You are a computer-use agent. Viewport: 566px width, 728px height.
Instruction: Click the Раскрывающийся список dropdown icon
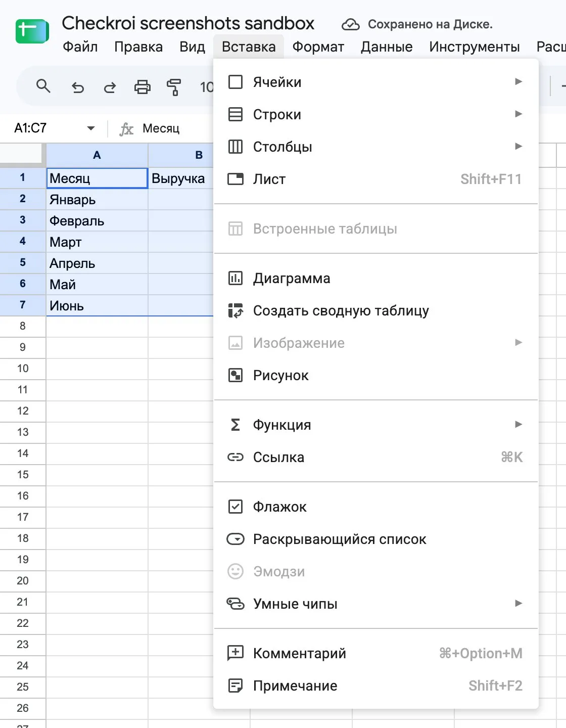point(235,539)
